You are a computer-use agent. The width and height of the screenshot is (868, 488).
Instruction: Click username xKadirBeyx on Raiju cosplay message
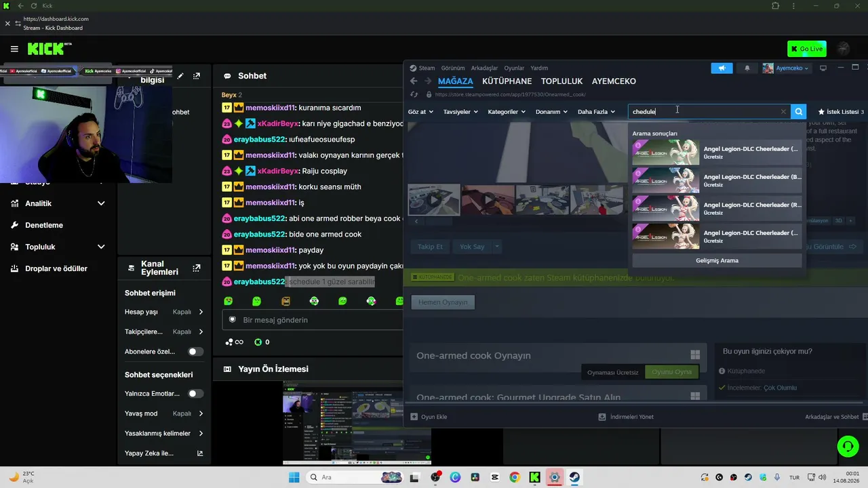(x=278, y=171)
